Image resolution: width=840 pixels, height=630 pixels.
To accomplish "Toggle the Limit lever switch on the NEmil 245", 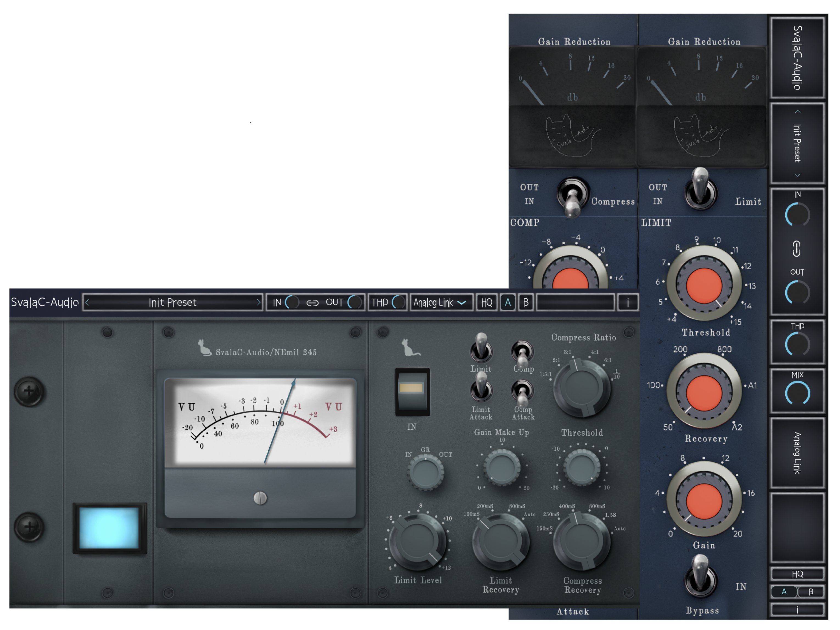I will coord(481,348).
